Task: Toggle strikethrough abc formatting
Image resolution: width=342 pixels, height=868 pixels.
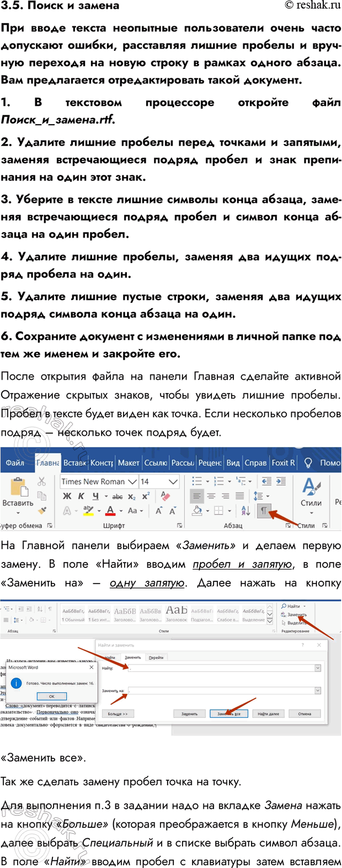Action: (117, 496)
